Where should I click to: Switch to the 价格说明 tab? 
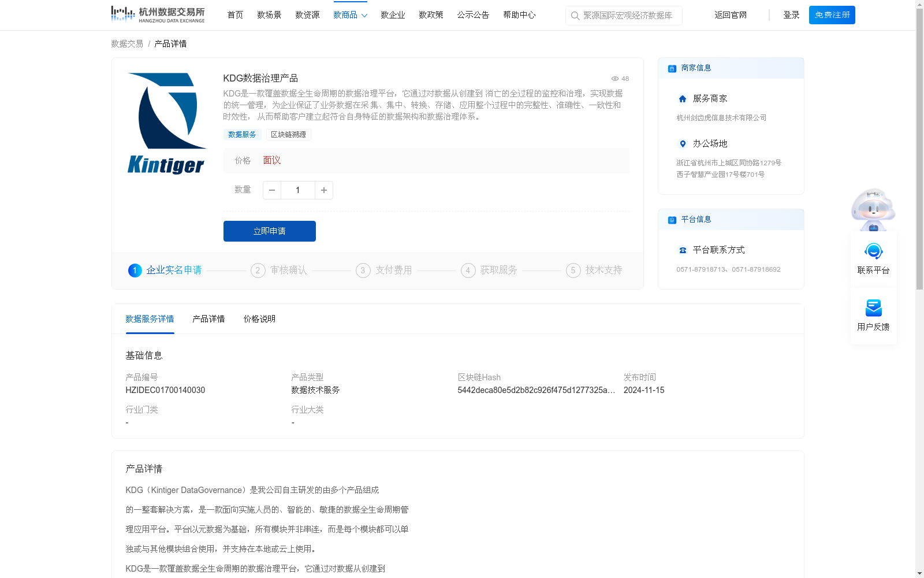coord(259,319)
